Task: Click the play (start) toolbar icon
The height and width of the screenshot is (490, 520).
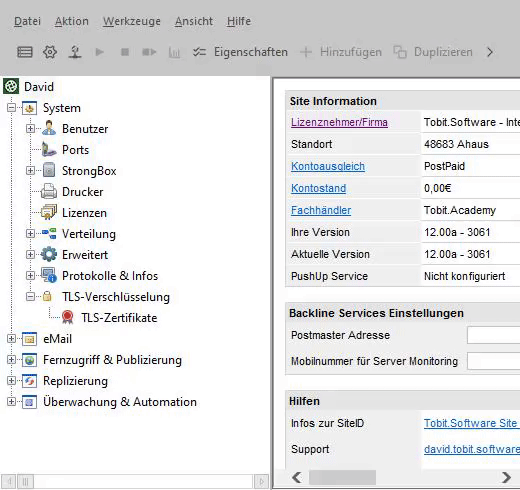Action: [x=99, y=52]
